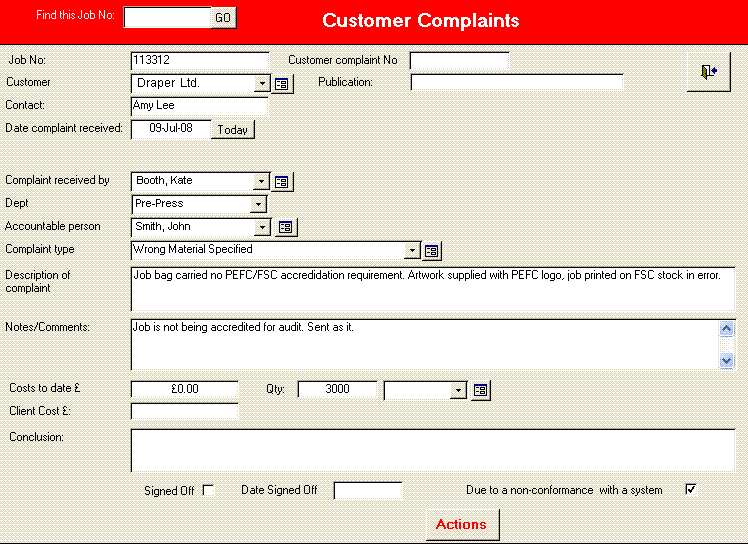The height and width of the screenshot is (544, 748).
Task: Tick the Signed Off checkbox
Action: (208, 490)
